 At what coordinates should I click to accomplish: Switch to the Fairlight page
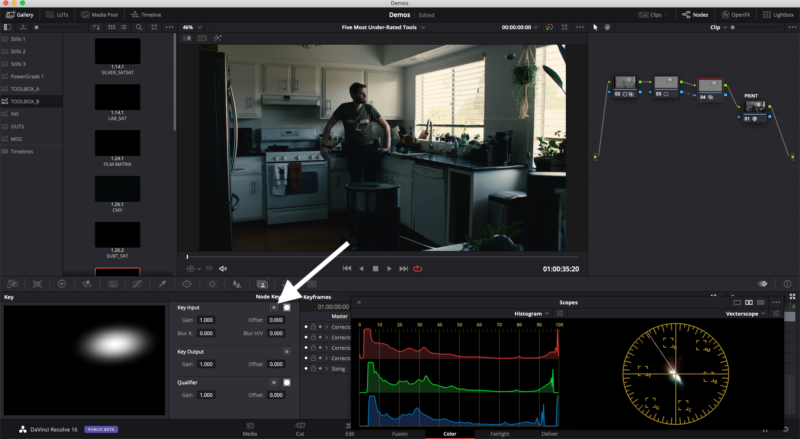click(x=499, y=433)
